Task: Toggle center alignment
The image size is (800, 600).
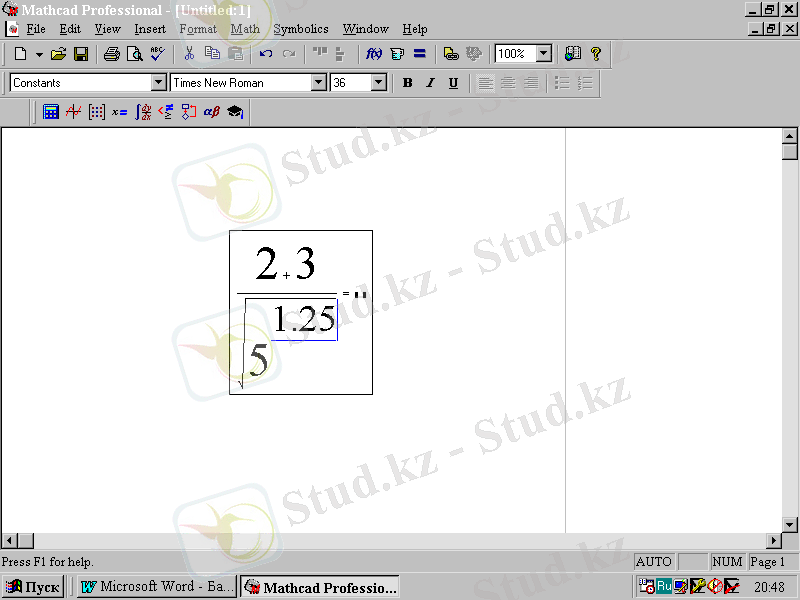Action: tap(508, 83)
